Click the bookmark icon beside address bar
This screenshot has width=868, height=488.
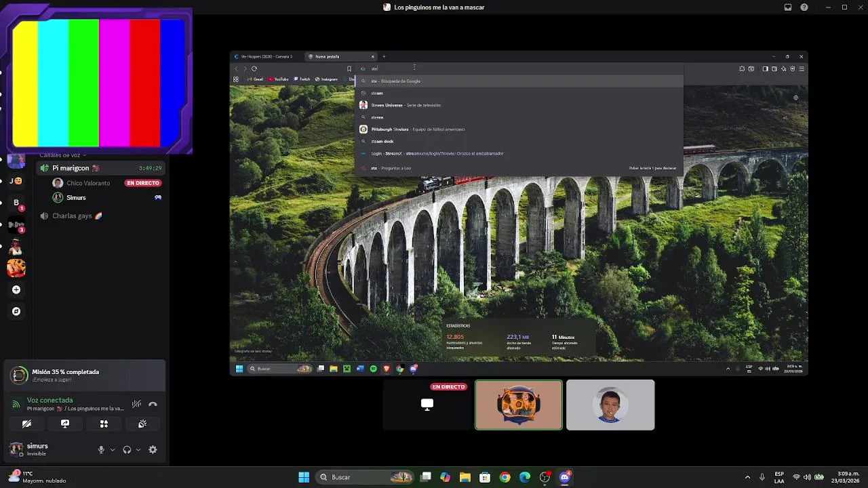tap(349, 68)
